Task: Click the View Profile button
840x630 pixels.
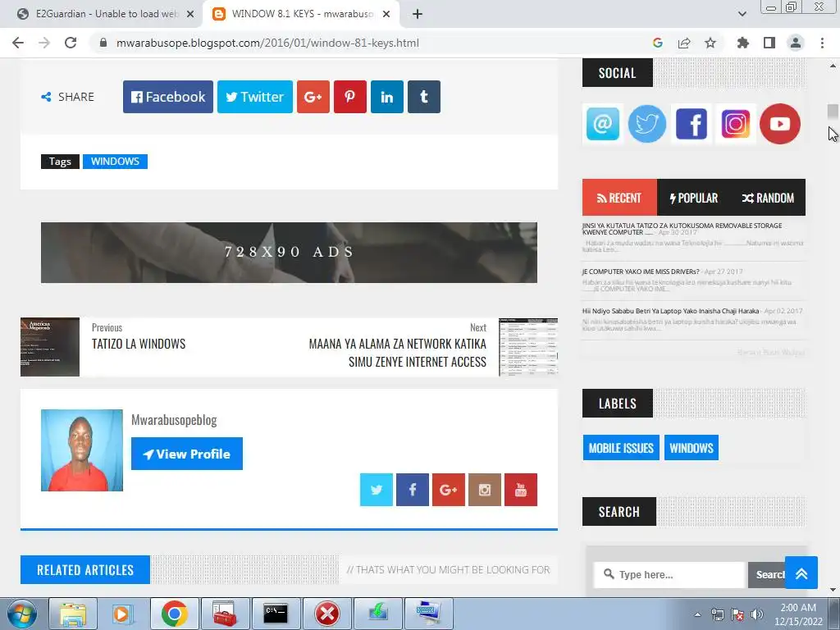Action: pyautogui.click(x=187, y=454)
